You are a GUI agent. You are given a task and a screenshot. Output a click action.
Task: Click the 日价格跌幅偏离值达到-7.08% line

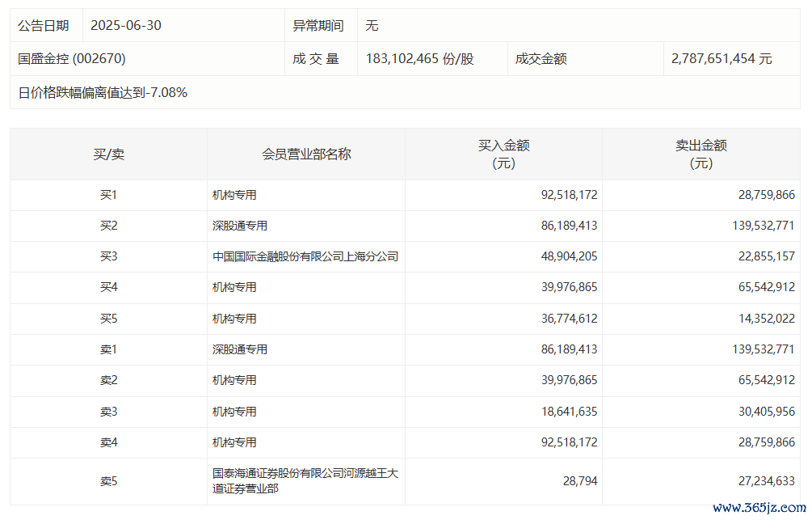[103, 92]
